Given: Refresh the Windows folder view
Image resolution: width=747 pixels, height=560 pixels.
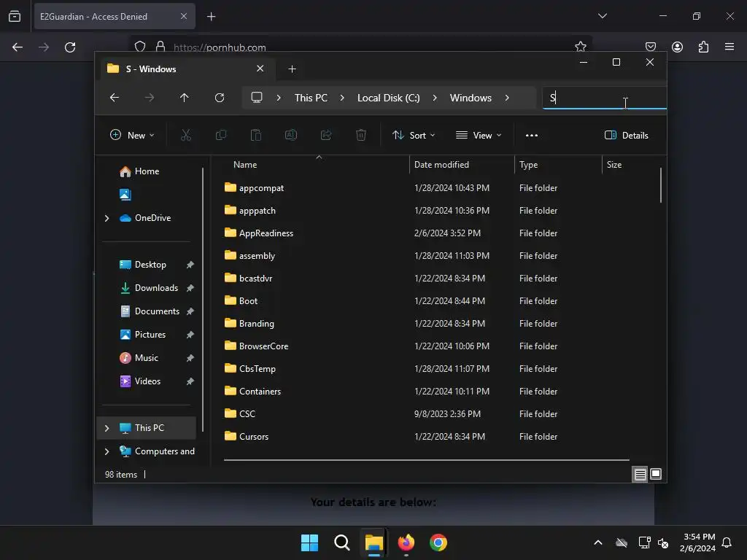Looking at the screenshot, I should 220,98.
